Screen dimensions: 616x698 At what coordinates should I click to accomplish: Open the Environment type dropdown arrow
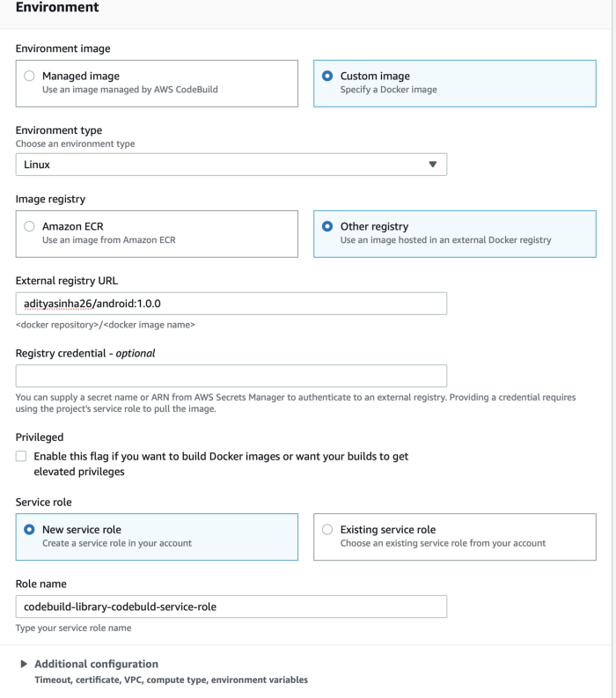(x=432, y=165)
